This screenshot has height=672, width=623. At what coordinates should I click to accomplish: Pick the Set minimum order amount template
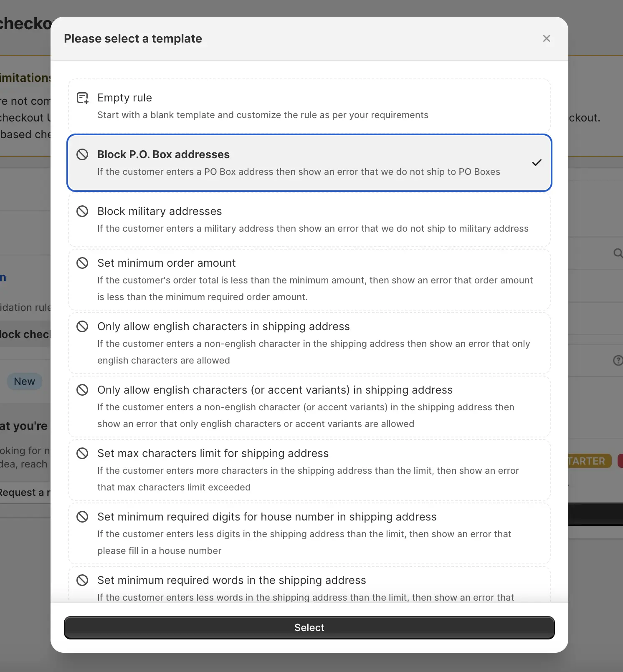[309, 279]
